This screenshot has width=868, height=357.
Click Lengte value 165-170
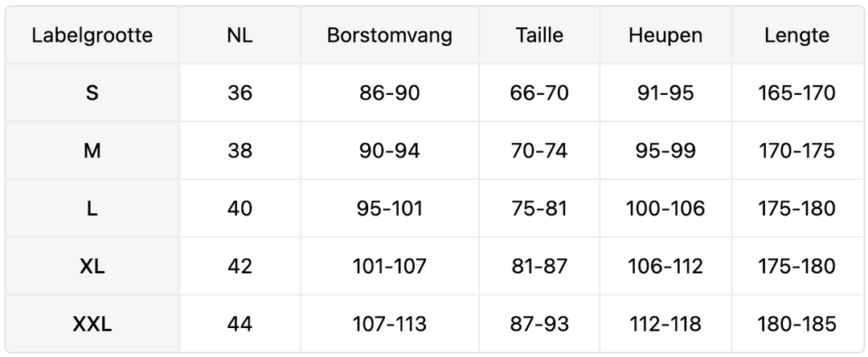[797, 93]
